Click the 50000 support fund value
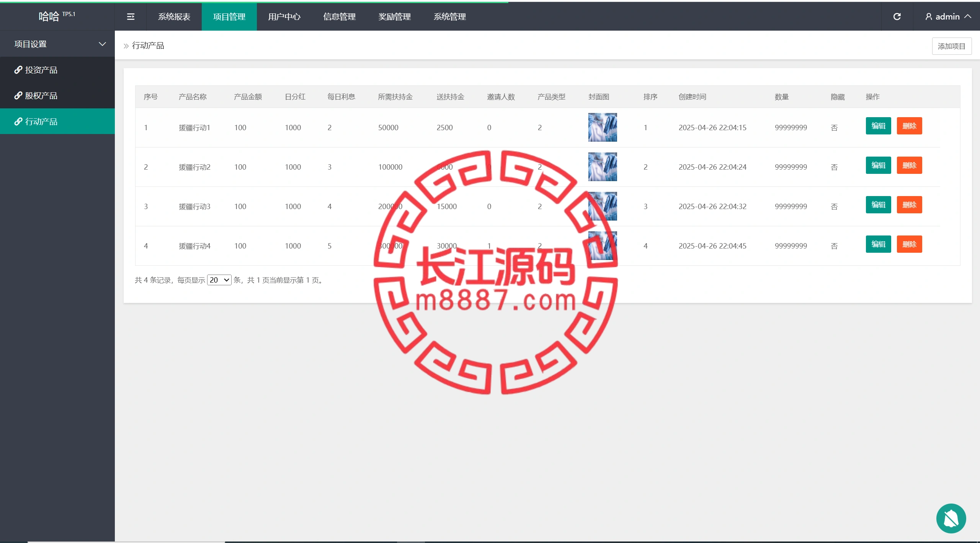980x543 pixels. pos(388,128)
